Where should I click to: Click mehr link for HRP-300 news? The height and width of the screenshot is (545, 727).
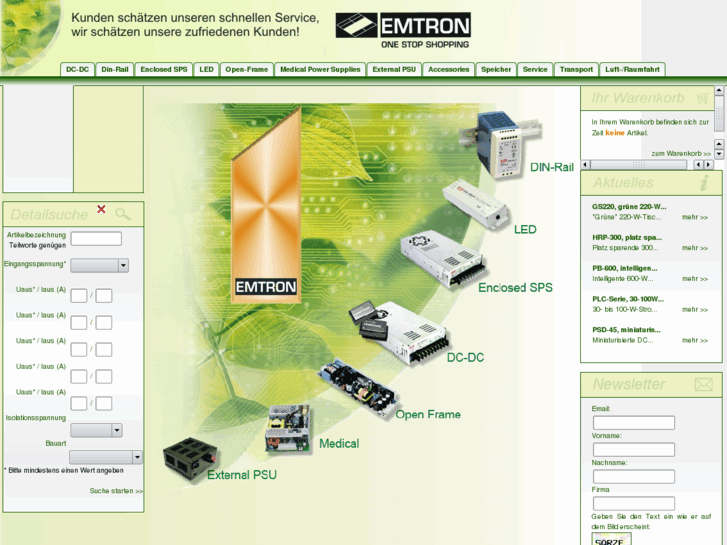695,248
